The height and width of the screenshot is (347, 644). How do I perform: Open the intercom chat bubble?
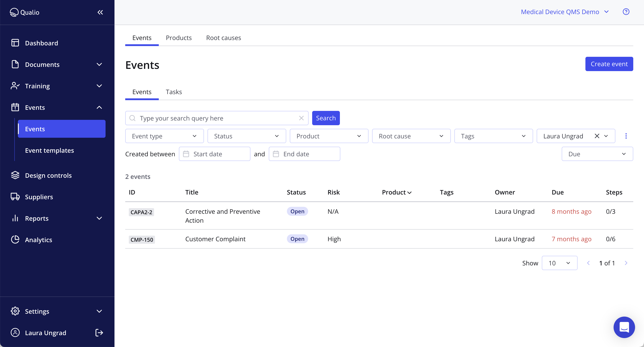[x=624, y=327]
